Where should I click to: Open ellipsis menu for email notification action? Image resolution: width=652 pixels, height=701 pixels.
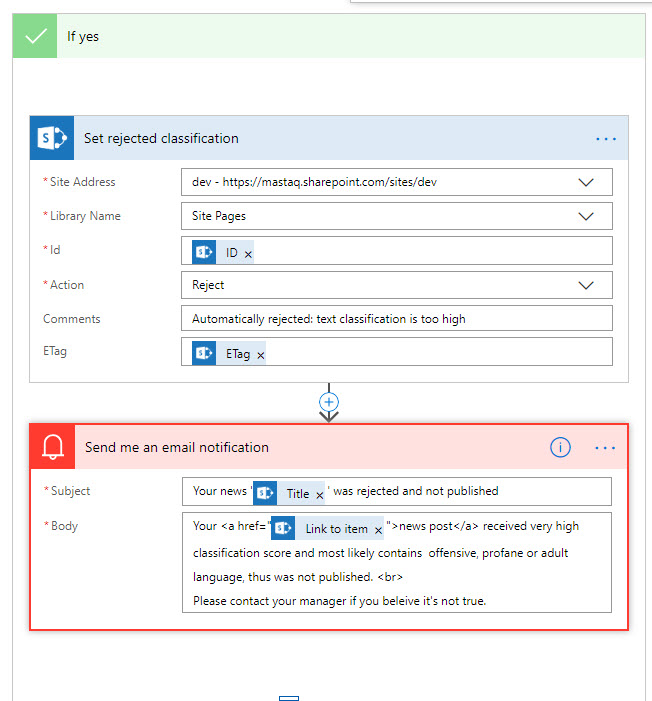point(606,448)
